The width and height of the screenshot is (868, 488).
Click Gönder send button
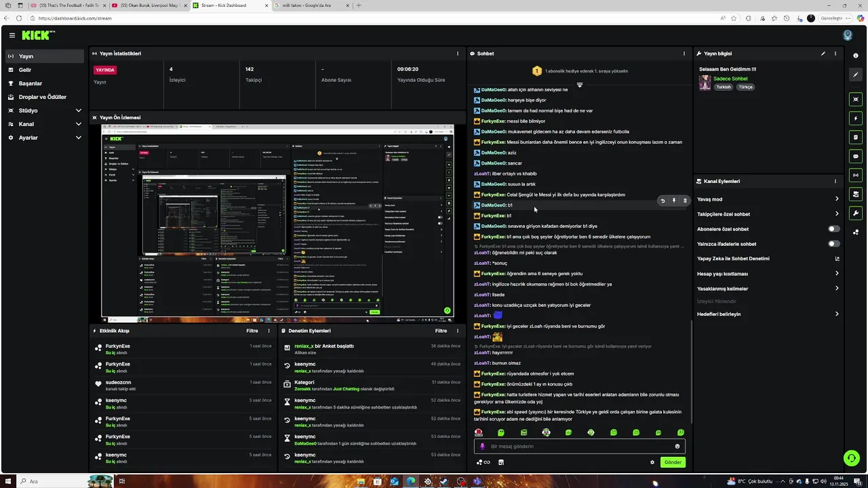673,462
